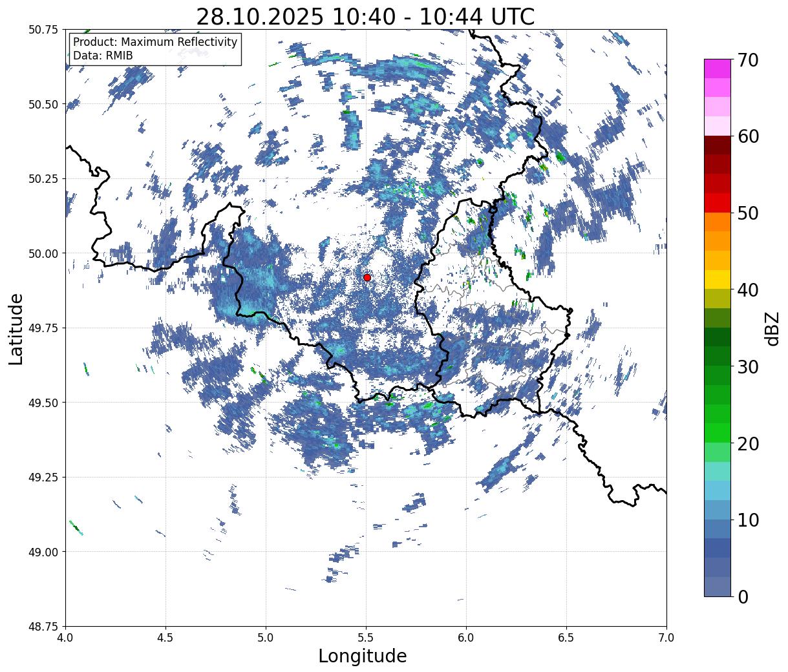Click the colorbar tick label 30

pos(747,366)
